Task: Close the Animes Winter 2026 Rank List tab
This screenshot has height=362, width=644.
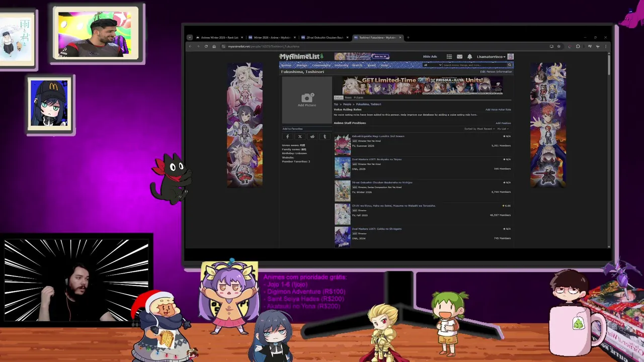Action: point(242,37)
